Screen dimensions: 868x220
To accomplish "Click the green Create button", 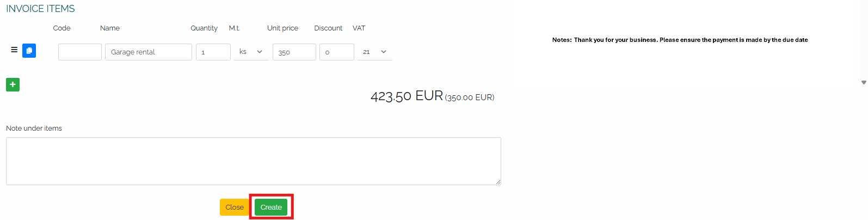I will tap(271, 207).
